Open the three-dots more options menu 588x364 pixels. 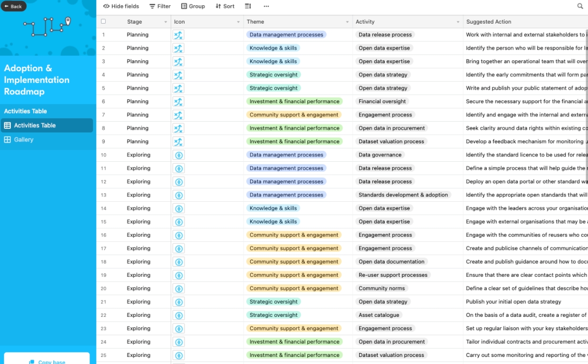[266, 6]
